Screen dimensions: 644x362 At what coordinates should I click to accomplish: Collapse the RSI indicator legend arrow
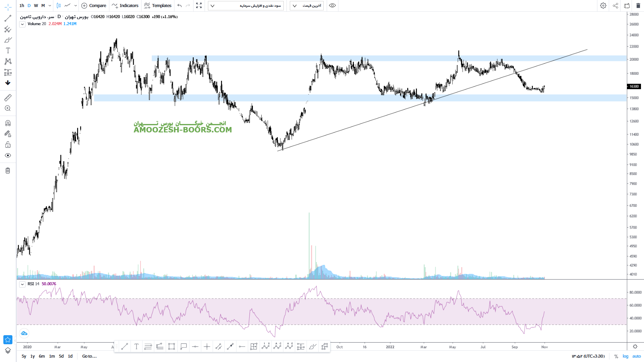pos(22,284)
